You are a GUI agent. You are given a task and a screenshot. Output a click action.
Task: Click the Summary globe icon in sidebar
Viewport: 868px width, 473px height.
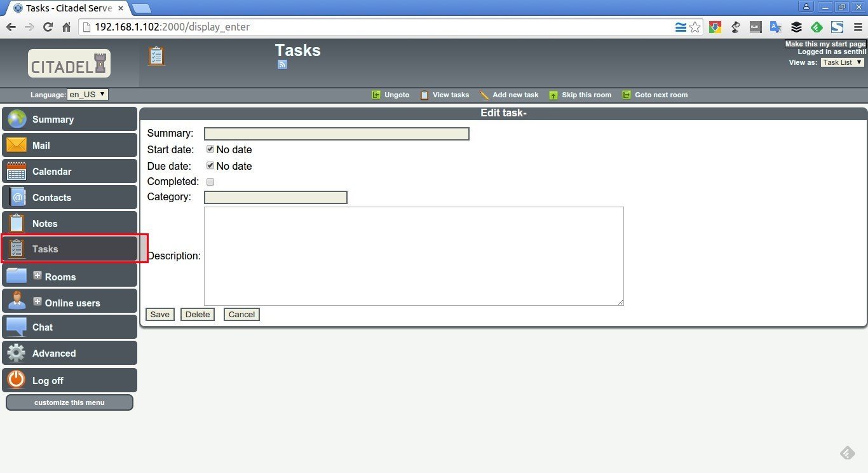[17, 120]
